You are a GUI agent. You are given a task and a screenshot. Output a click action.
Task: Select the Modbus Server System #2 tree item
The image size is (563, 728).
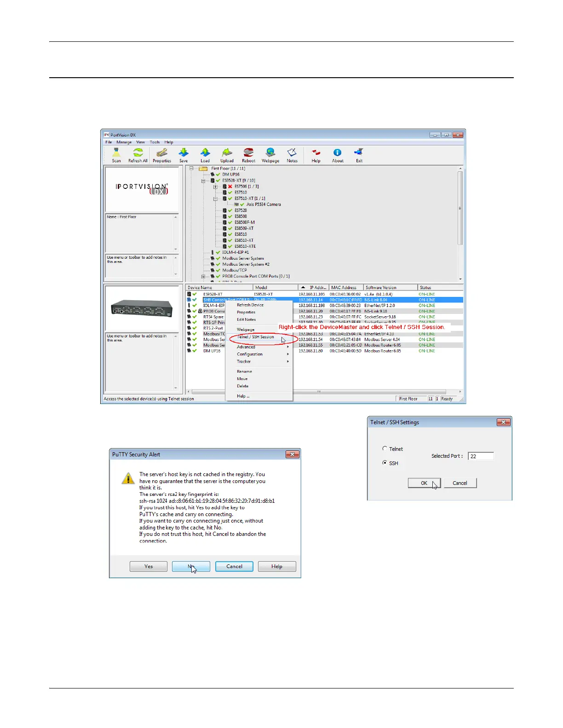tap(246, 264)
